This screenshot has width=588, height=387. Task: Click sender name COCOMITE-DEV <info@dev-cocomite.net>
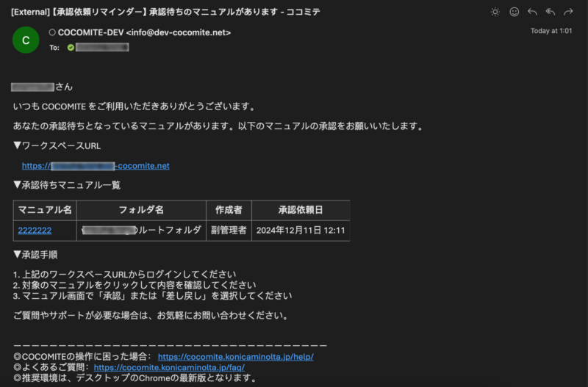144,32
